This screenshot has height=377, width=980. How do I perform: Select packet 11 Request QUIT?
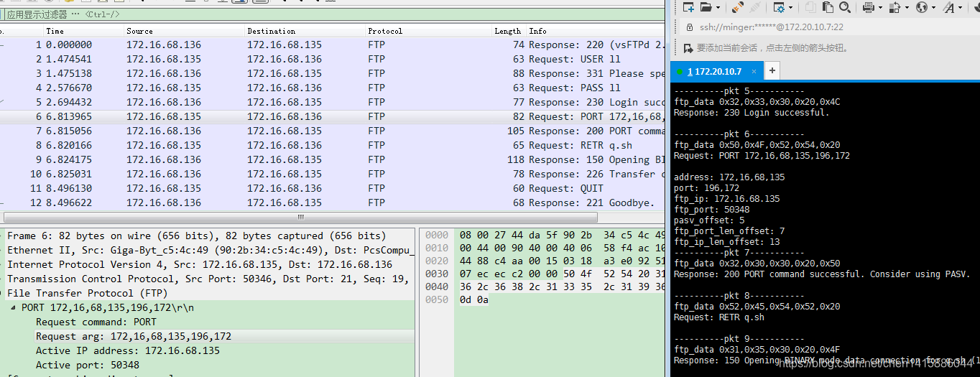pyautogui.click(x=333, y=188)
